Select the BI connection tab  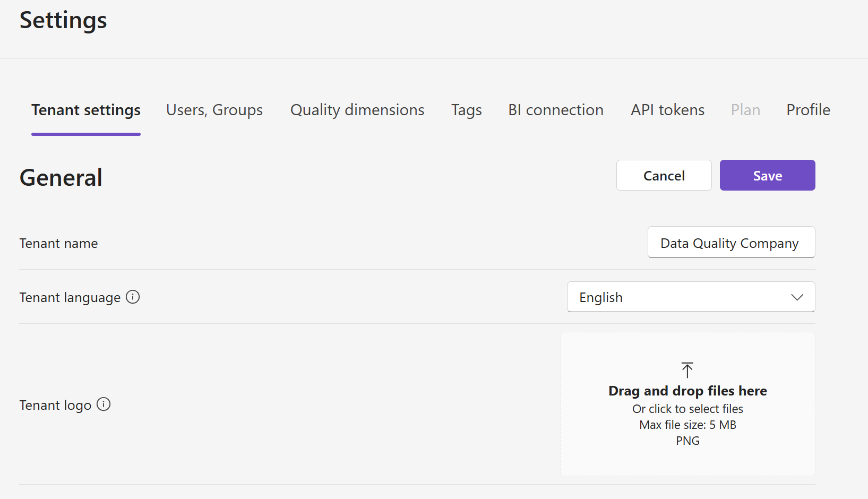(556, 110)
